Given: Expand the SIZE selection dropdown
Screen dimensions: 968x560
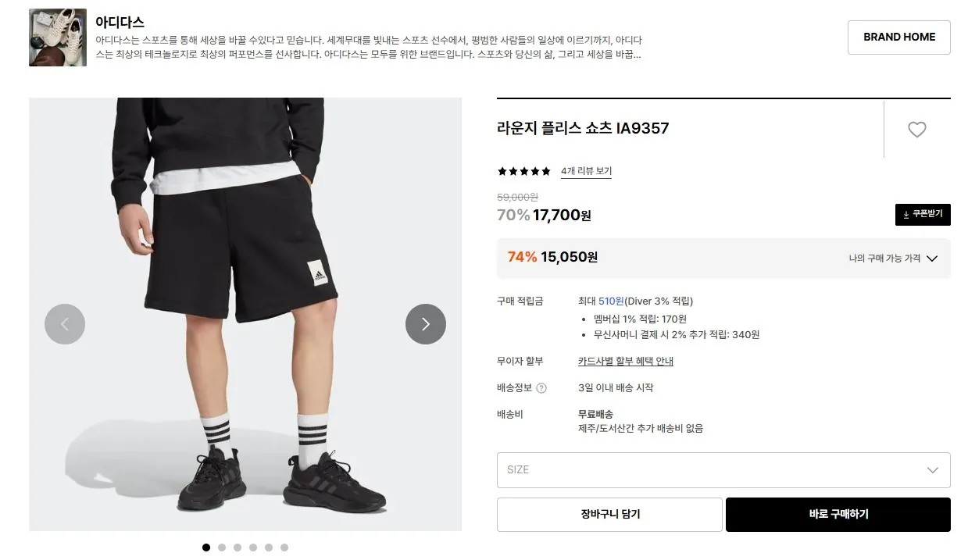Looking at the screenshot, I should coord(723,469).
